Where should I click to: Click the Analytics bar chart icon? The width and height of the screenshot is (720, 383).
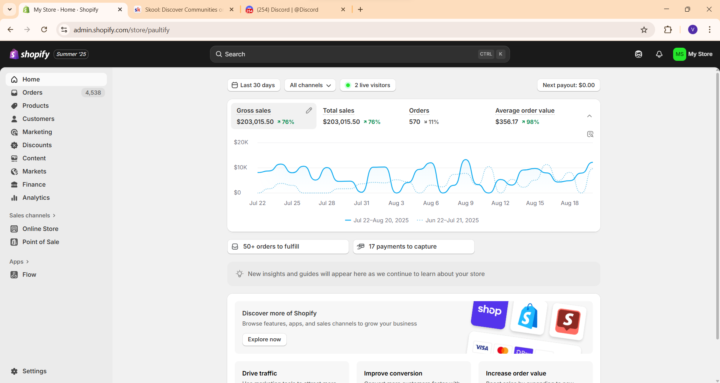tap(14, 197)
